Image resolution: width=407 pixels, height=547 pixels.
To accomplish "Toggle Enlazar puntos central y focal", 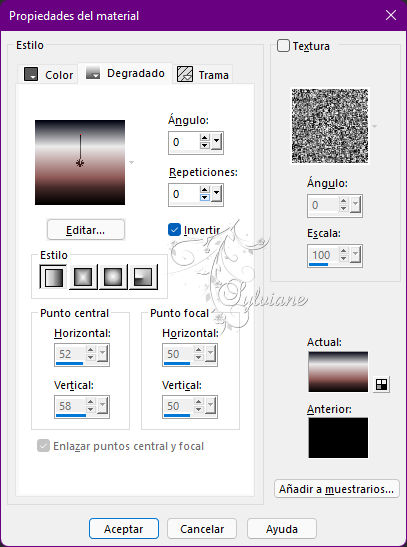I will coord(43,446).
